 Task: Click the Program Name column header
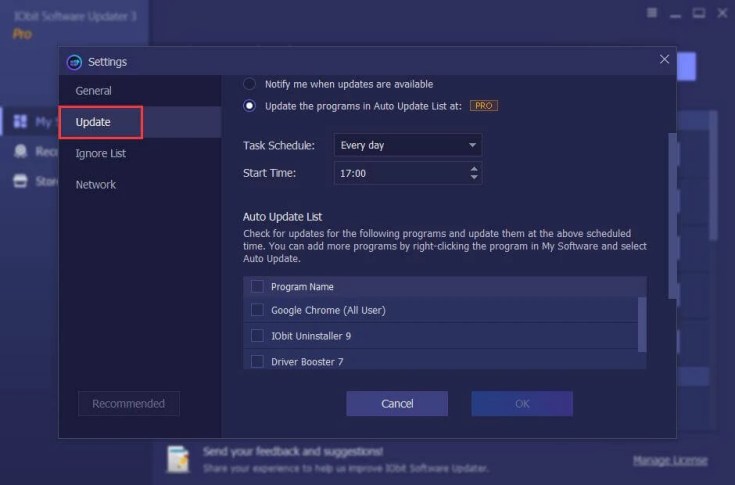(x=302, y=287)
